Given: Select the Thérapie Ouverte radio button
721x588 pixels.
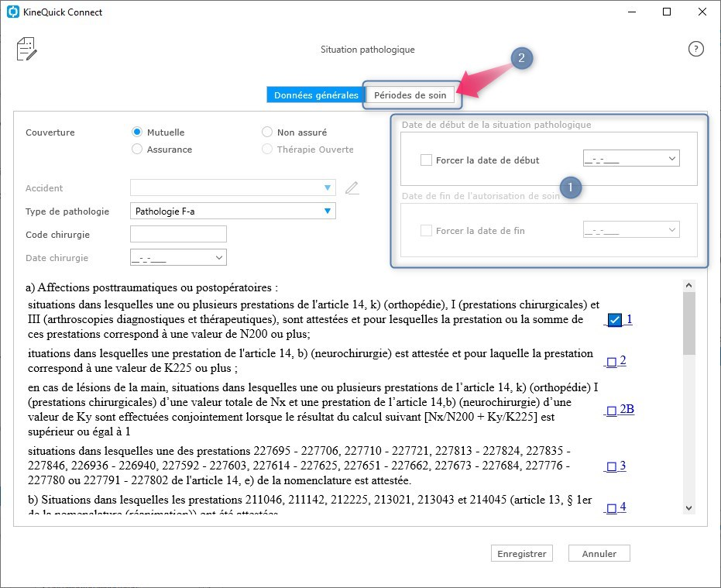Looking at the screenshot, I should [x=267, y=149].
